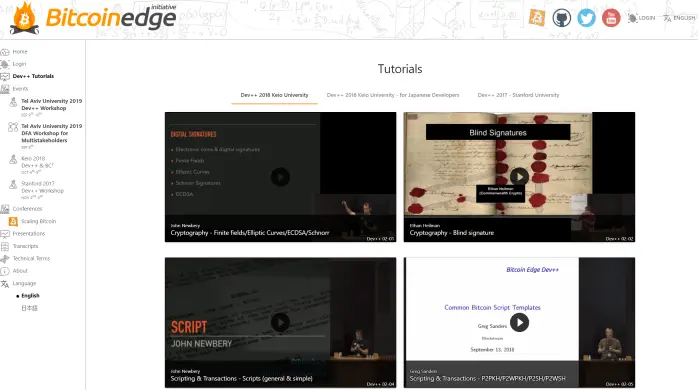Click the About info icon in sidebar

click(x=5, y=271)
